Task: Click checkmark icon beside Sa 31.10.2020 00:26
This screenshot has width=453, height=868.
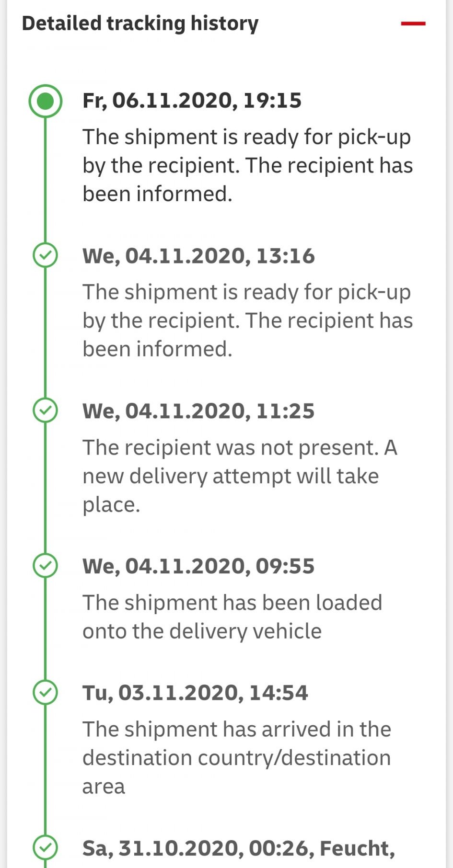Action: 45,847
